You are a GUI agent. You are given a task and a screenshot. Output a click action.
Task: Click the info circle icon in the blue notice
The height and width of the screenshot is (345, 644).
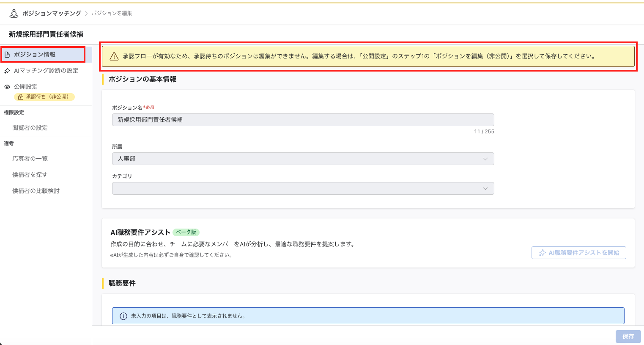(x=123, y=316)
